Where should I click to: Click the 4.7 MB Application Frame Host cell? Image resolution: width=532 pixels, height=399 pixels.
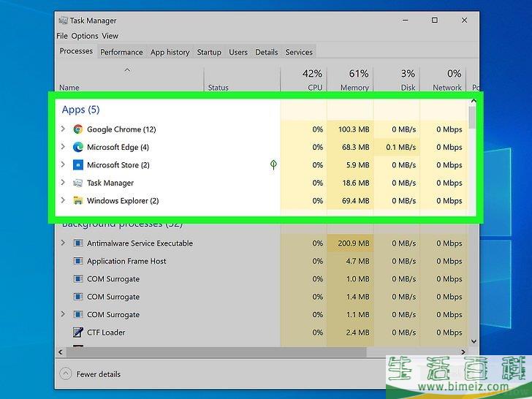point(350,261)
